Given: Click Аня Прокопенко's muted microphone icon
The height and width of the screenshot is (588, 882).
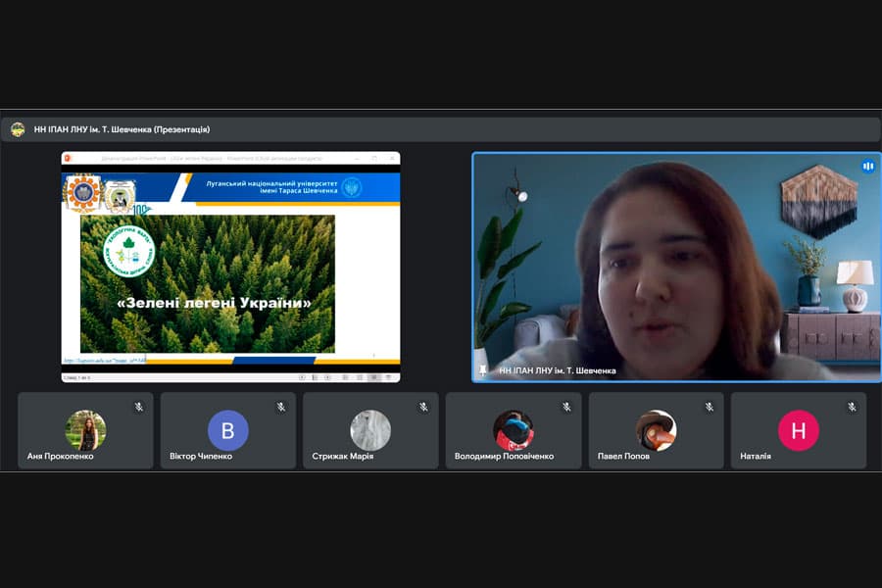Looking at the screenshot, I should (139, 406).
